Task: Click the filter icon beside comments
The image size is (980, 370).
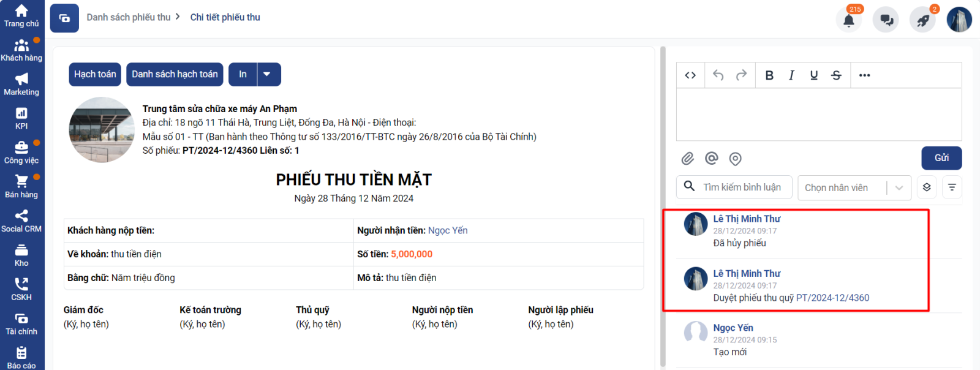Action: (952, 187)
